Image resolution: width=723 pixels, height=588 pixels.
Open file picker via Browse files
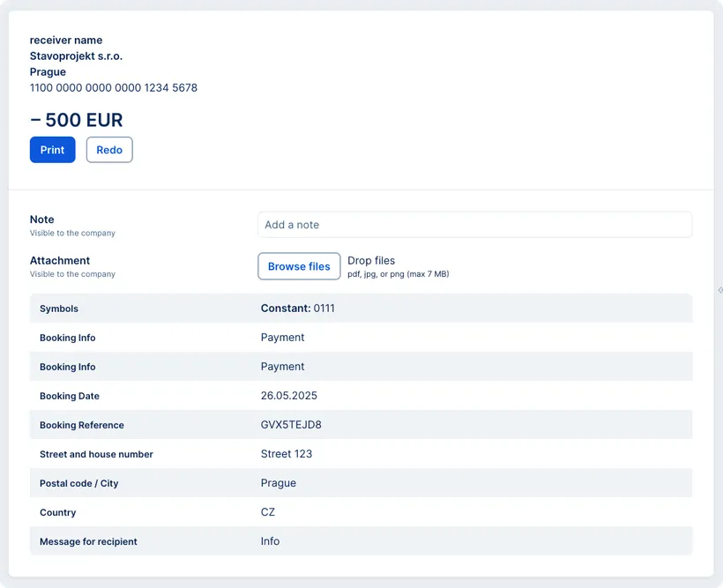[x=299, y=265]
